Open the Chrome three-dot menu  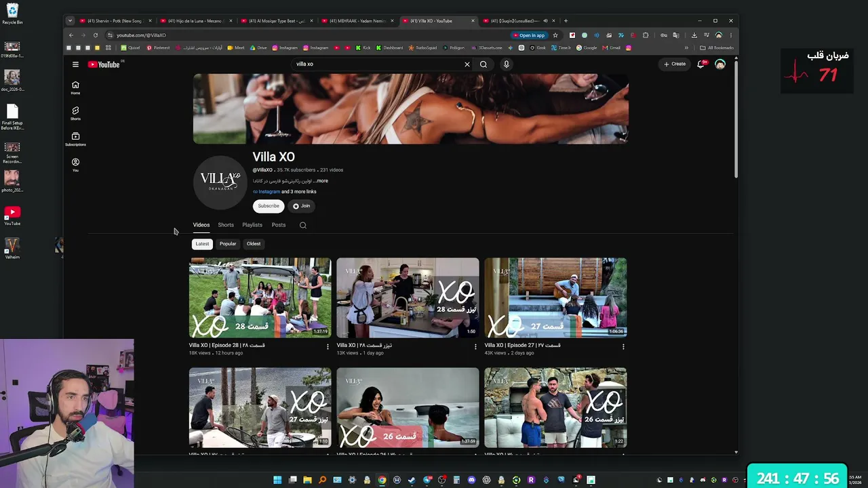730,35
